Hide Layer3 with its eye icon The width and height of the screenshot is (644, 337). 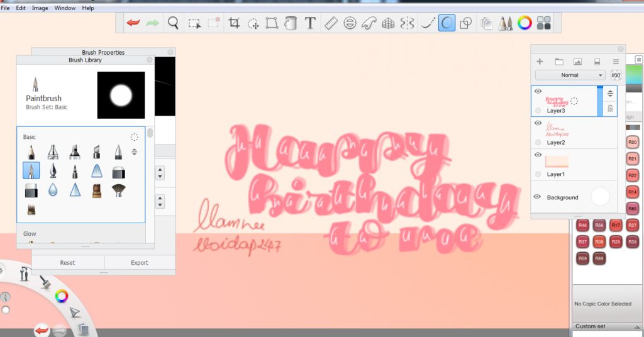point(538,91)
